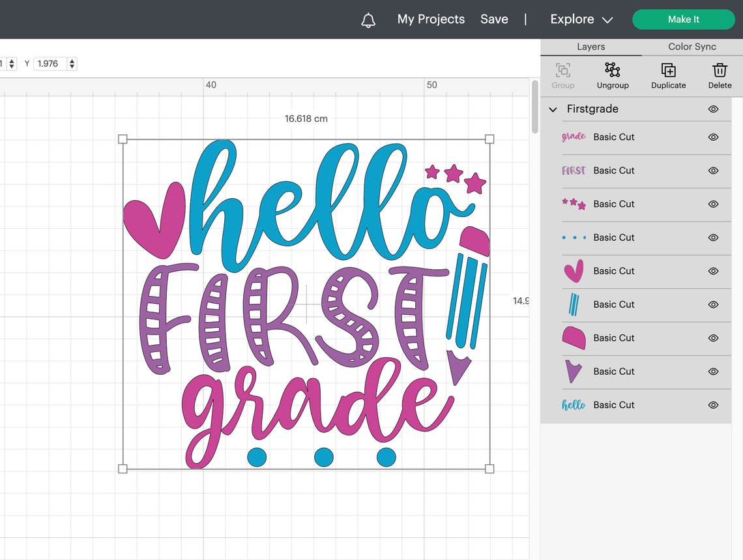Hide the entire Firstgrade group
Image resolution: width=743 pixels, height=560 pixels.
tap(713, 109)
